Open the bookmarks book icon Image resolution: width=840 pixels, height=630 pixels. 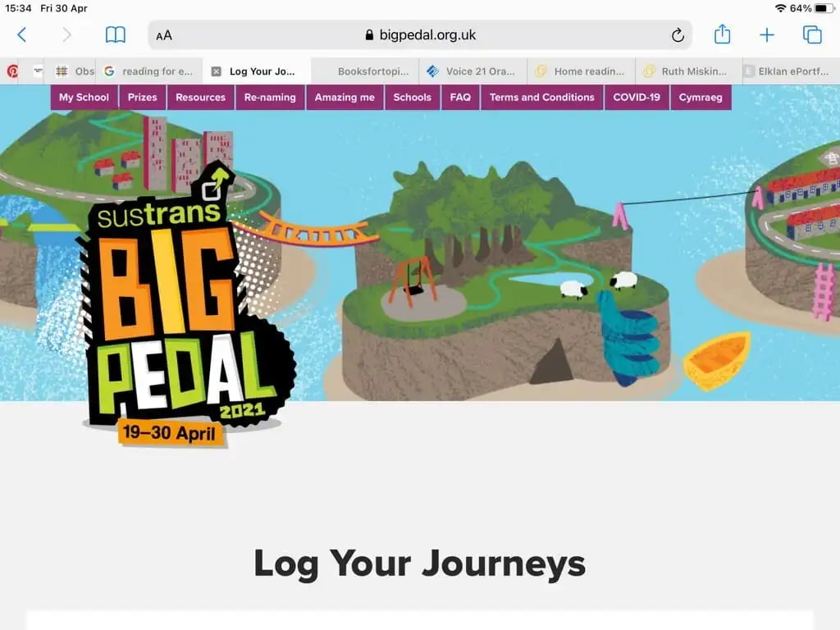pyautogui.click(x=115, y=34)
